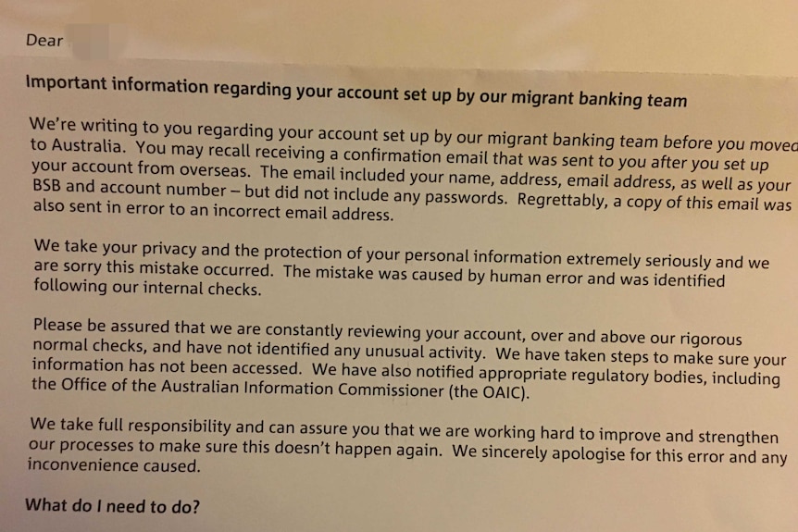Click the 'What do I need to do?' heading
The height and width of the screenshot is (532, 798).
[112, 505]
